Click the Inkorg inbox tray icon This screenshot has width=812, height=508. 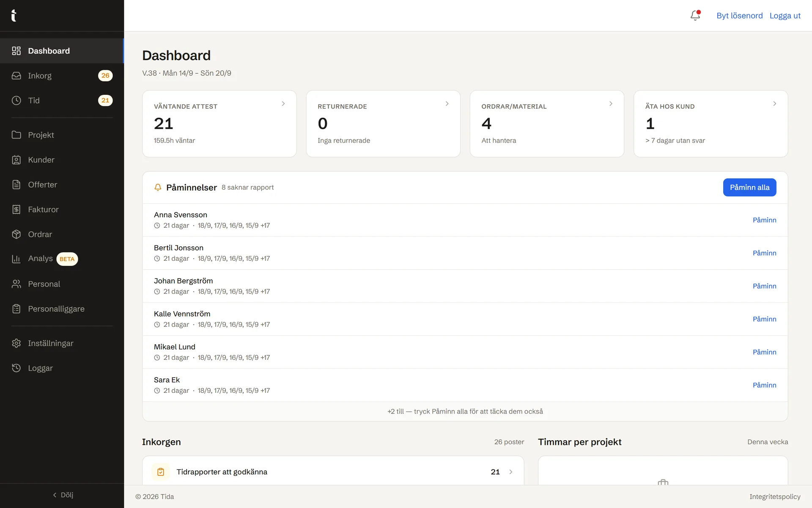pyautogui.click(x=16, y=76)
